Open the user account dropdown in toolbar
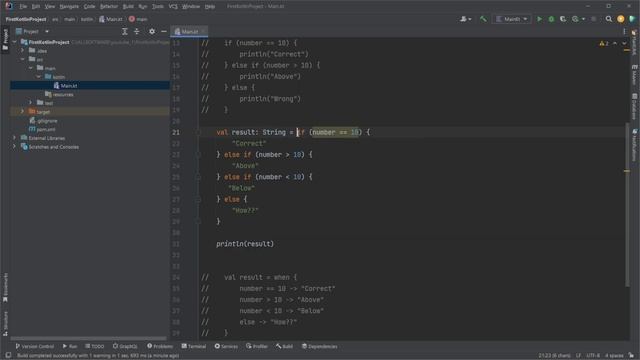 (465, 19)
